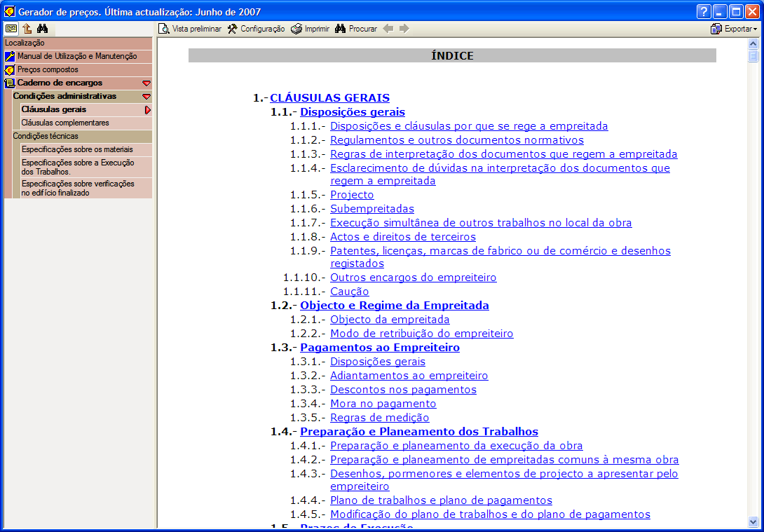Select Condições administrativas item
764x532 pixels.
coord(82,97)
